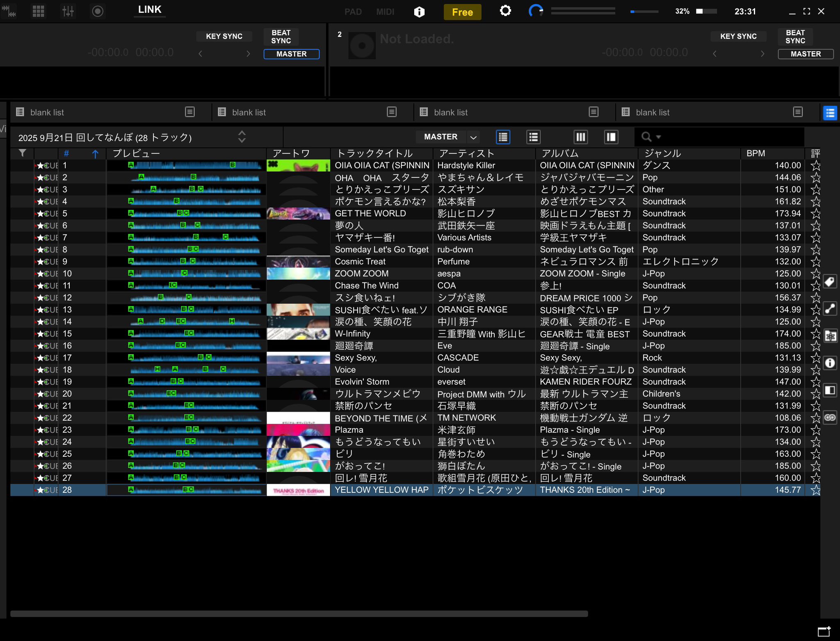
Task: Click the info icon in right sidebar
Action: (830, 363)
